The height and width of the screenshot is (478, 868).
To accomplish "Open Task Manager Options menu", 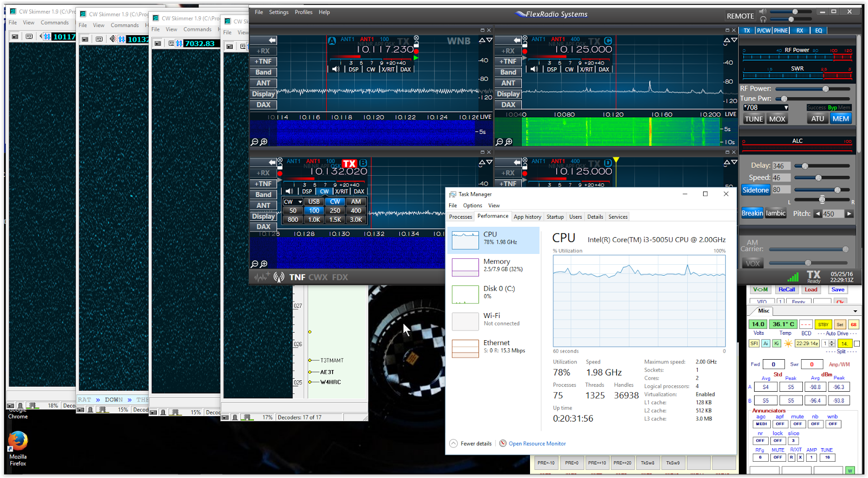I will 473,206.
